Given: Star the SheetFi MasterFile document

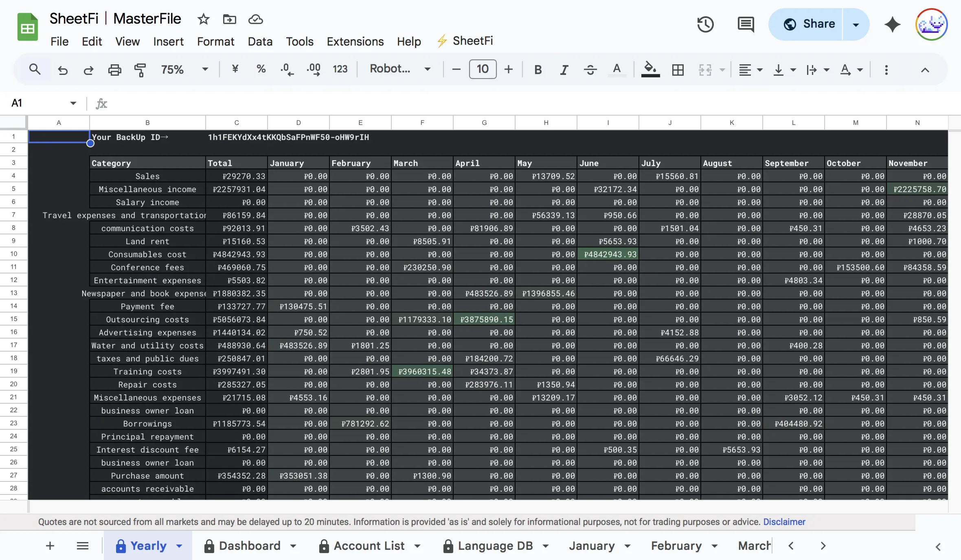Looking at the screenshot, I should click(203, 19).
